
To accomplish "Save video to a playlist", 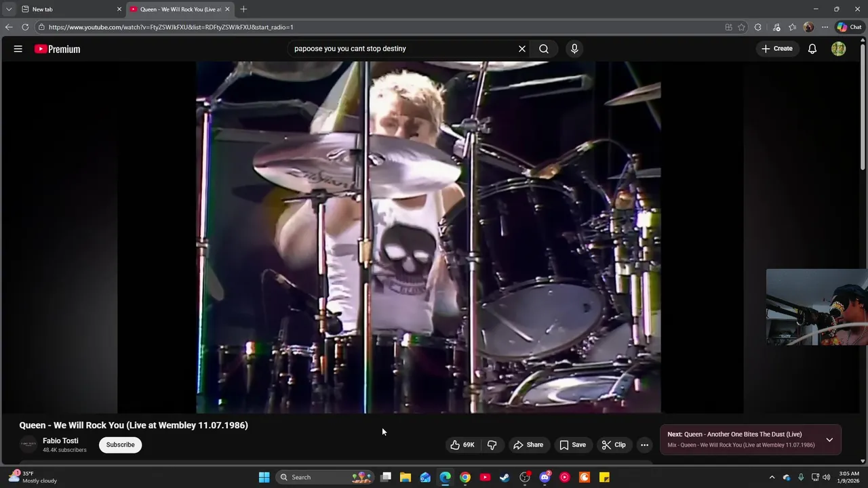I will click(x=572, y=445).
